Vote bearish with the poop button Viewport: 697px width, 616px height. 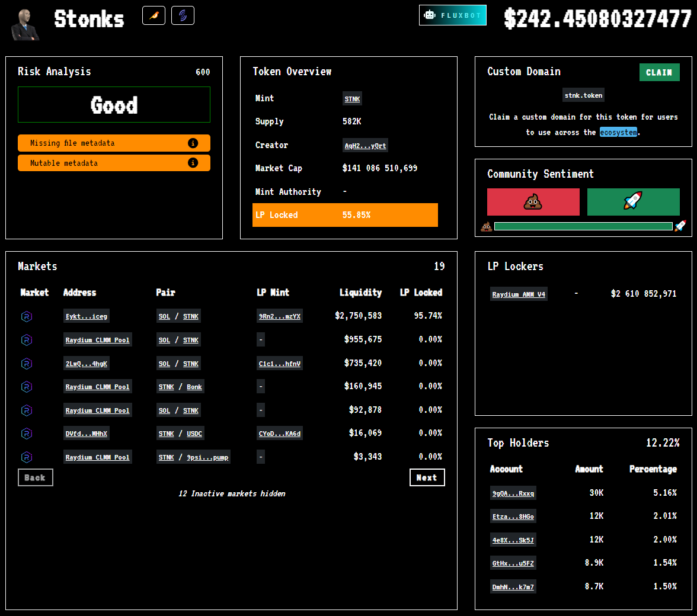[533, 202]
